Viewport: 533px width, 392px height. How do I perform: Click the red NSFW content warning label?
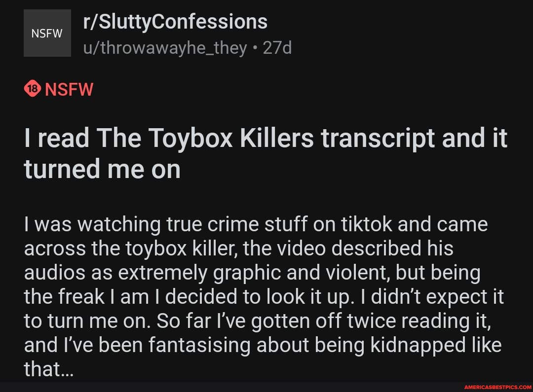tap(69, 89)
